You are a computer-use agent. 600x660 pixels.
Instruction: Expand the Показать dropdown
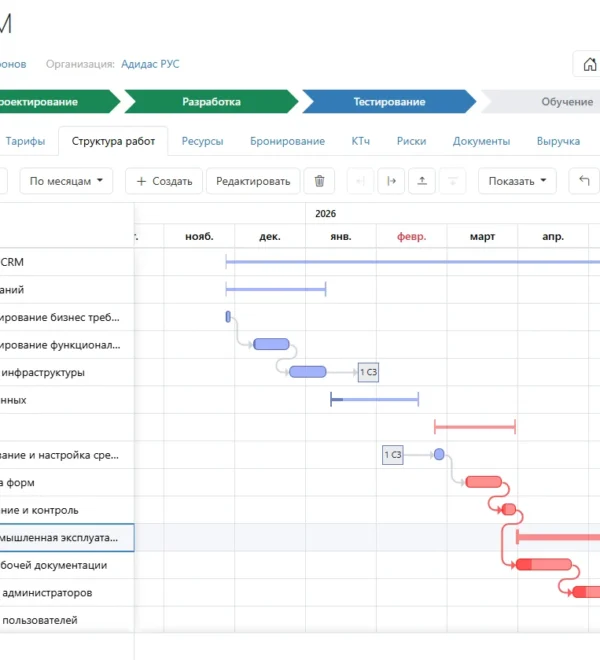point(517,181)
